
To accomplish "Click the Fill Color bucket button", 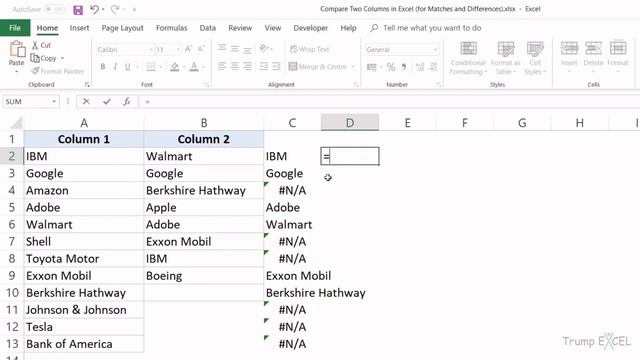I will (175, 67).
